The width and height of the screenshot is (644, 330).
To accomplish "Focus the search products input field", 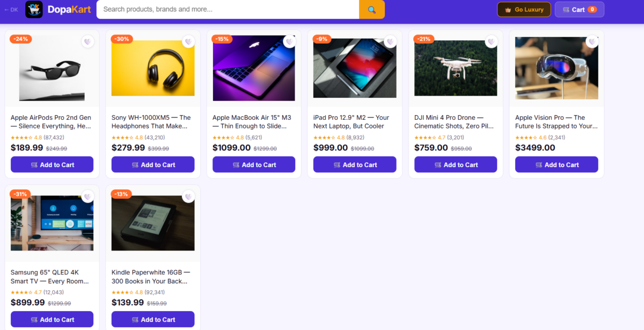I will [228, 9].
